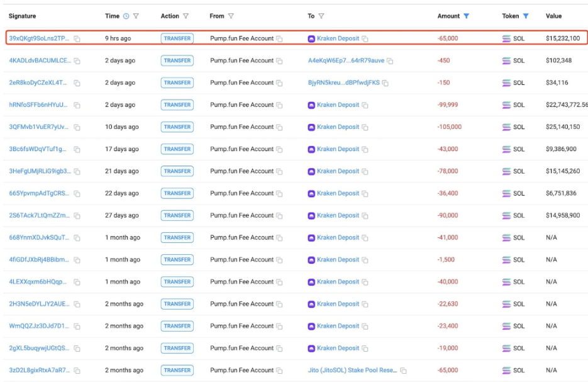Copy From address in 10 days ago row
Screen dimensions: 588x382
click(x=279, y=127)
